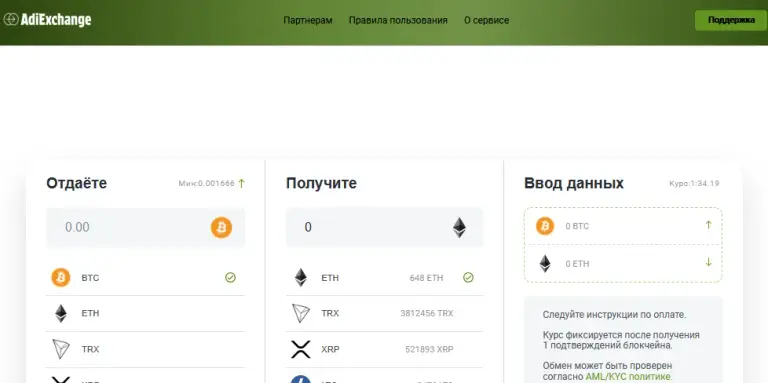Select BTC in the Отдаёте list
The height and width of the screenshot is (383, 768).
pos(145,278)
